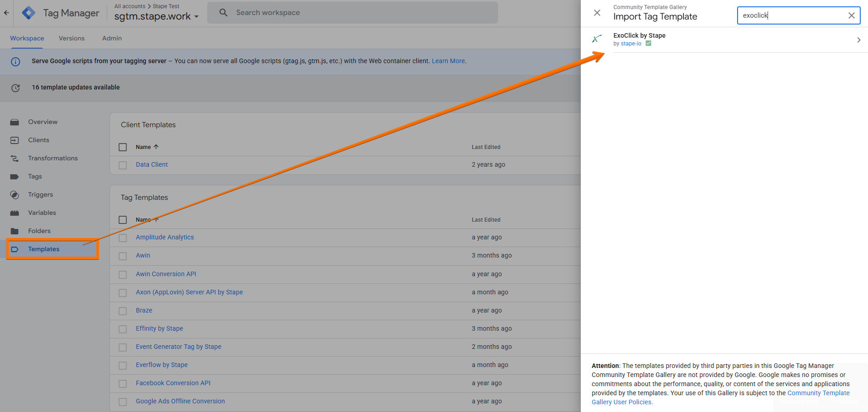Click the Tags sidebar icon

pyautogui.click(x=15, y=177)
